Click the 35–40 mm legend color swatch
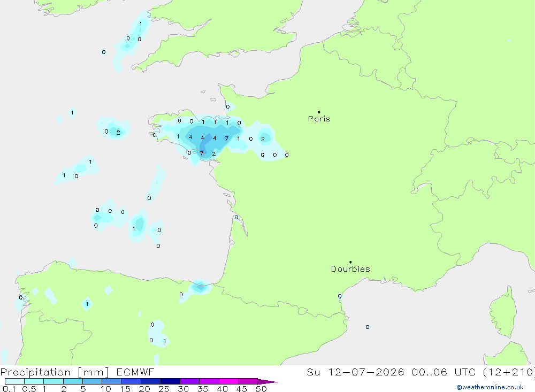The image size is (535, 392). (x=209, y=381)
